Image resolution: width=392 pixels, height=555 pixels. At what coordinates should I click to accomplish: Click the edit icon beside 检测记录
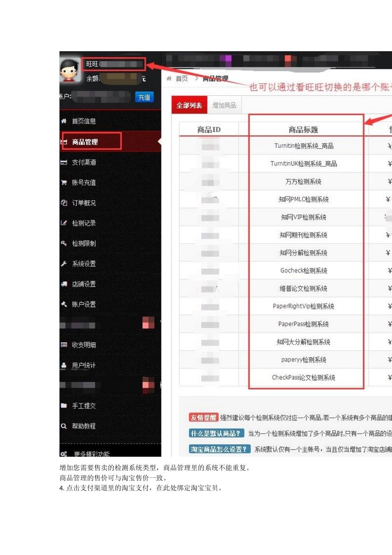point(64,223)
